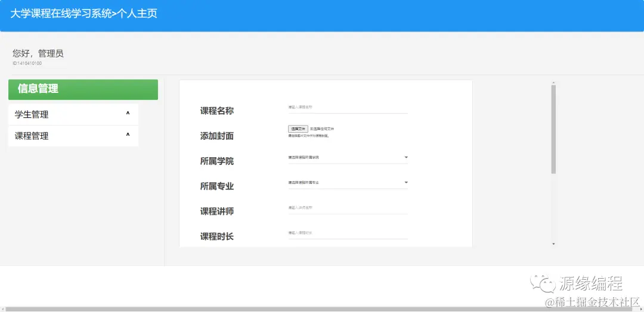644x312 pixels.
Task: Expand the 学生管理 menu
Action: pyautogui.click(x=73, y=114)
